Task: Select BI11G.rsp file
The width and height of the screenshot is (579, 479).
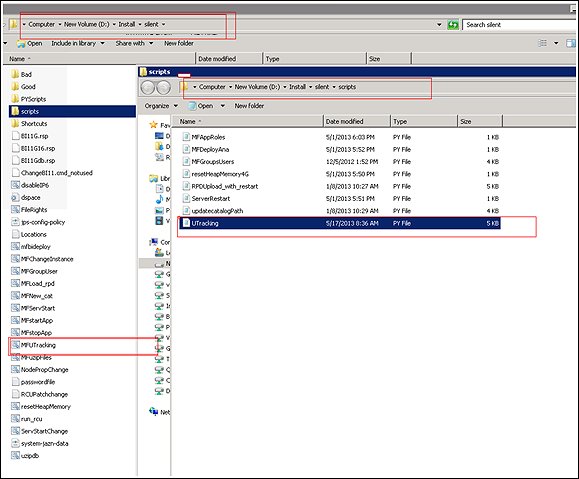Action: pos(30,136)
